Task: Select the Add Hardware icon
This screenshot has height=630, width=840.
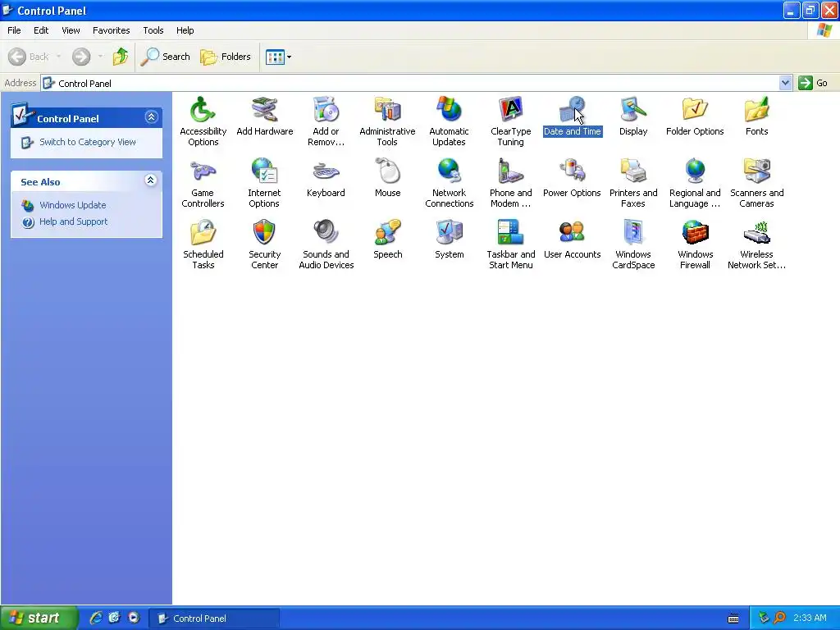Action: pos(265,110)
